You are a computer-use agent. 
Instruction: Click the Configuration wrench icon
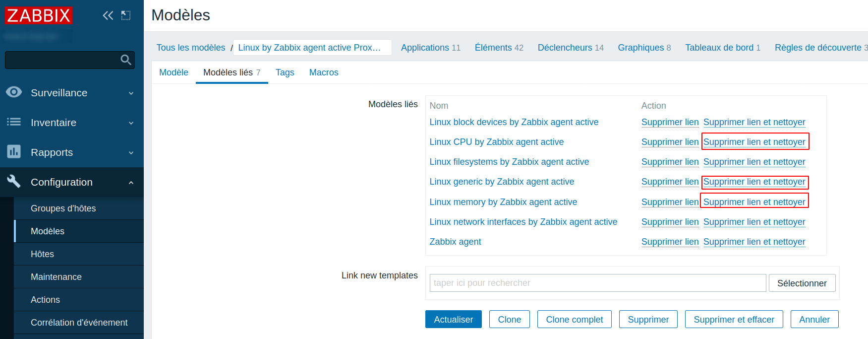14,182
